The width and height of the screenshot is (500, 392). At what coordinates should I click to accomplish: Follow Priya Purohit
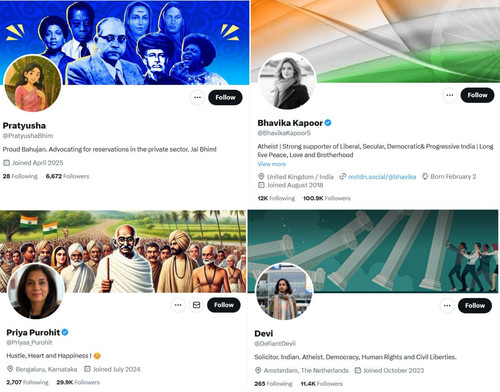[224, 305]
